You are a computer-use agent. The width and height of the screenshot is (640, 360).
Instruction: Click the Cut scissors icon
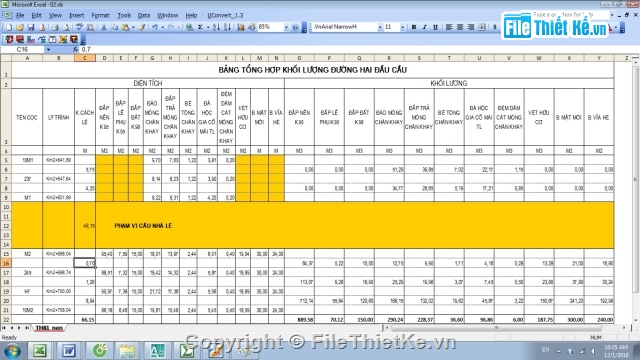(104, 27)
